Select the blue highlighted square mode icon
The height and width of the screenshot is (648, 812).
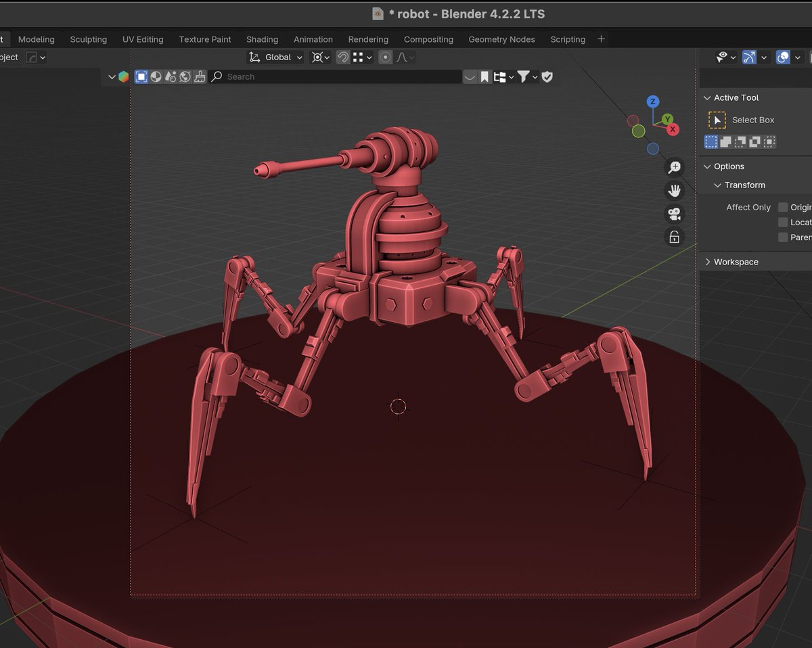click(141, 76)
